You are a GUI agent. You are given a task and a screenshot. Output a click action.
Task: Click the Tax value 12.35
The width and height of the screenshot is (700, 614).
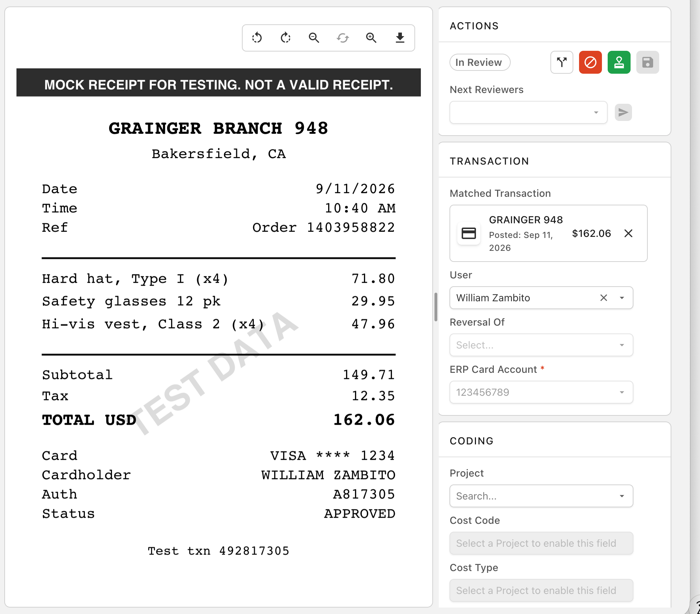point(373,396)
